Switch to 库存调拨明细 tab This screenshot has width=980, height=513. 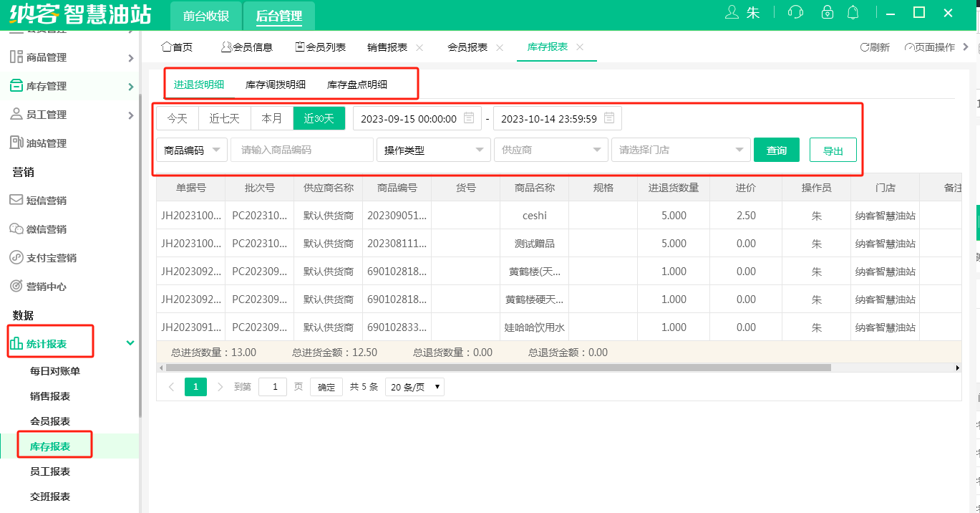(x=276, y=85)
